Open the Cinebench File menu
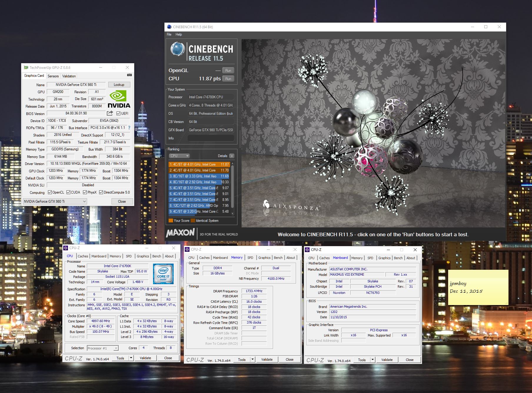The width and height of the screenshot is (532, 393). pos(169,34)
